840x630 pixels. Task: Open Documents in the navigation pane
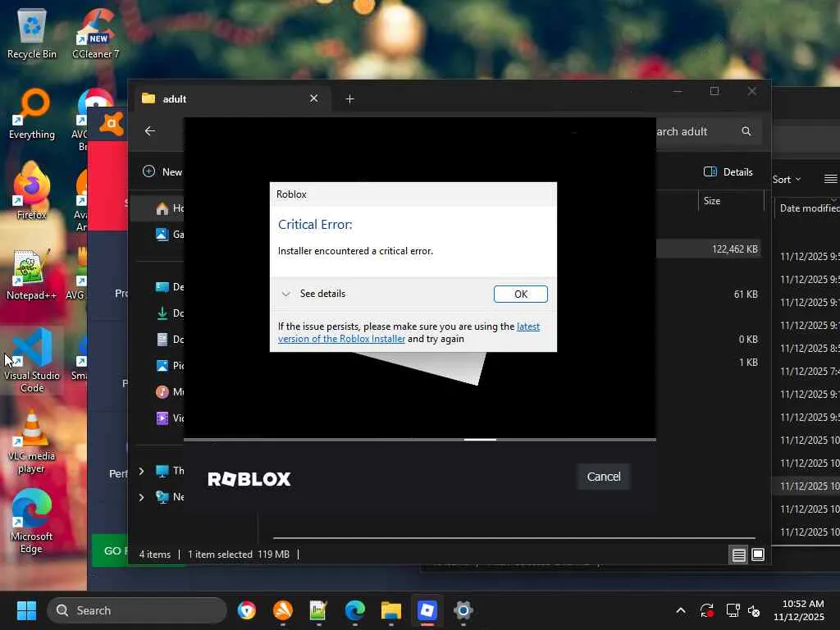coord(169,339)
